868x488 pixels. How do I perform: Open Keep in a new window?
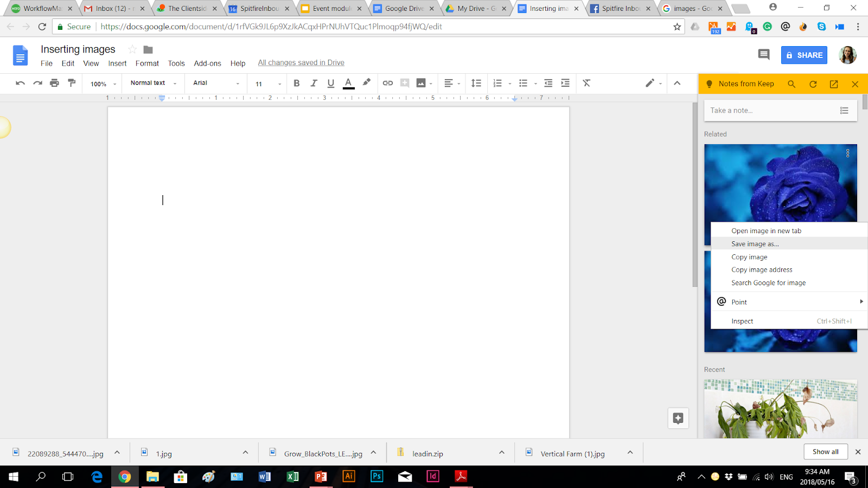click(x=834, y=84)
